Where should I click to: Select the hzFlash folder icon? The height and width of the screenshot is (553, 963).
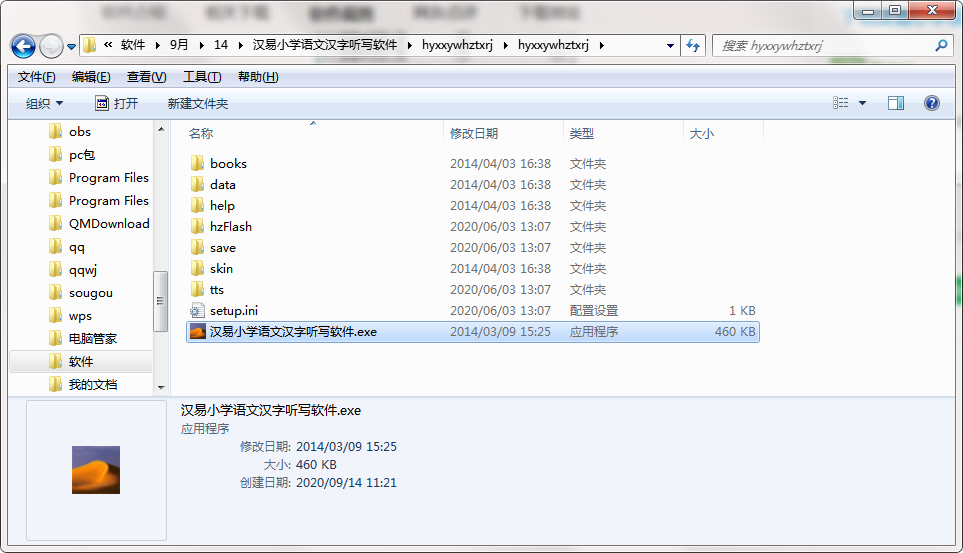[197, 226]
